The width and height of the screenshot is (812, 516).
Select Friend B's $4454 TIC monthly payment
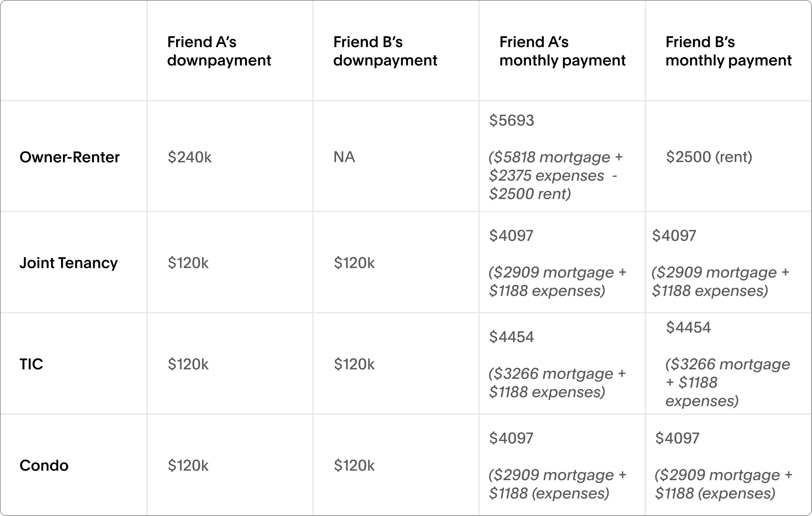tap(688, 328)
